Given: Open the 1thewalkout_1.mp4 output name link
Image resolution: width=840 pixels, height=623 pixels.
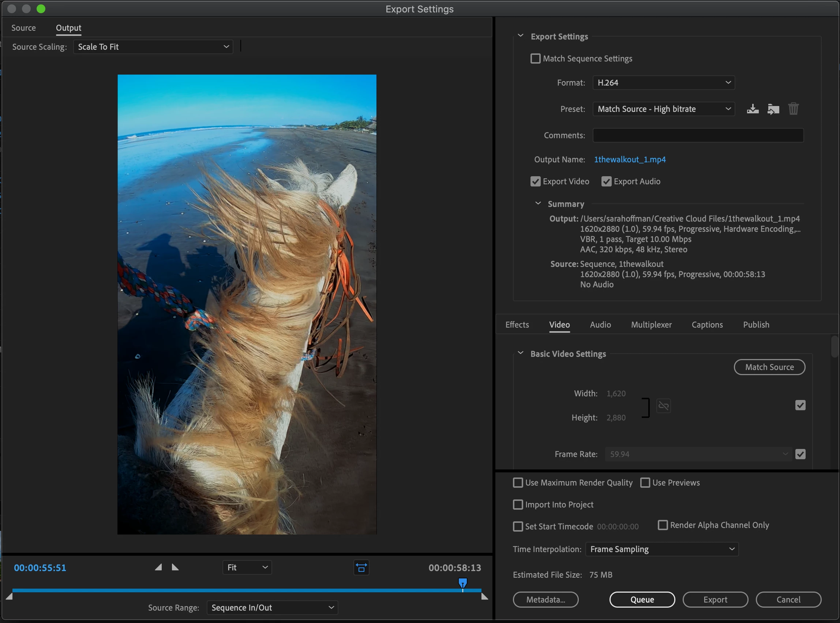Looking at the screenshot, I should [x=629, y=159].
